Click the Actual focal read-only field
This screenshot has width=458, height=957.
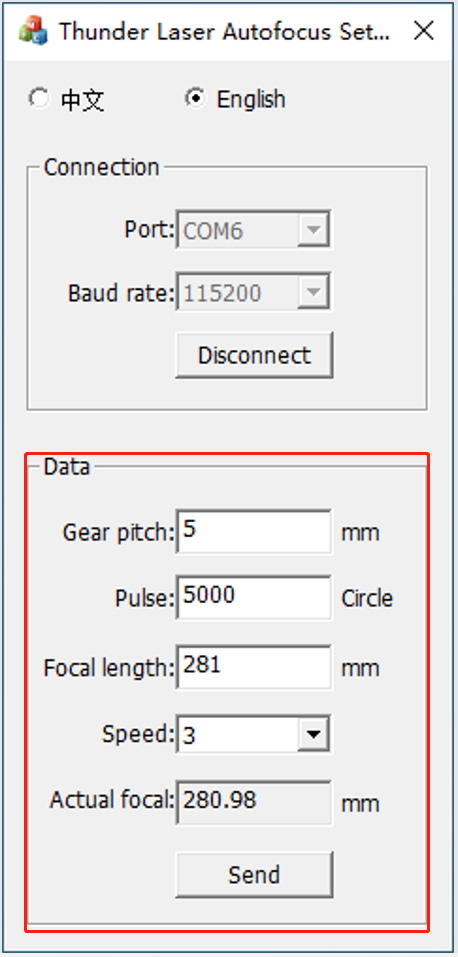coord(254,802)
